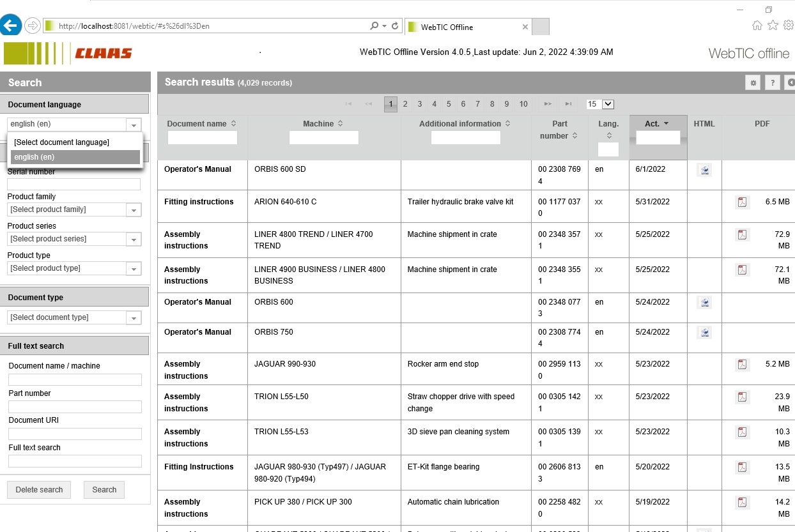
Task: Click Act. column filter box
Action: click(x=658, y=137)
